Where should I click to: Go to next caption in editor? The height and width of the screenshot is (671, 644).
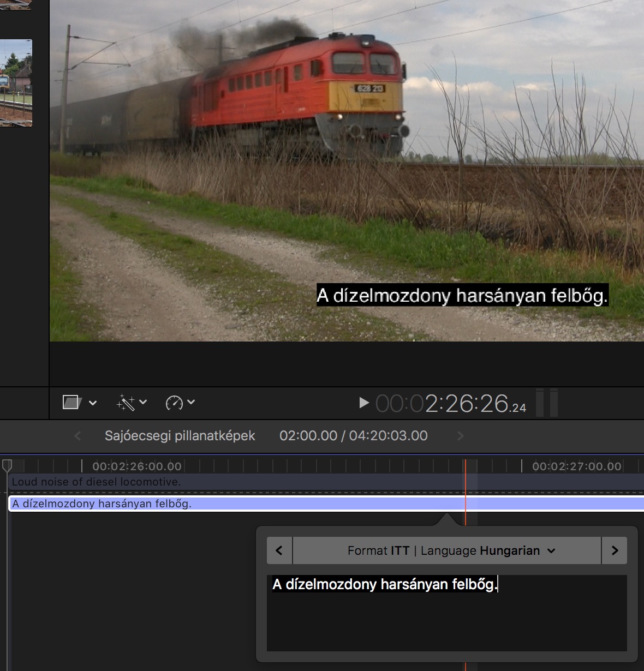[615, 550]
